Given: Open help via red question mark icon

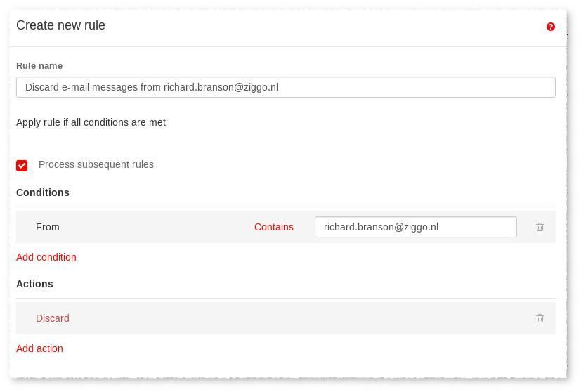Looking at the screenshot, I should (x=550, y=27).
